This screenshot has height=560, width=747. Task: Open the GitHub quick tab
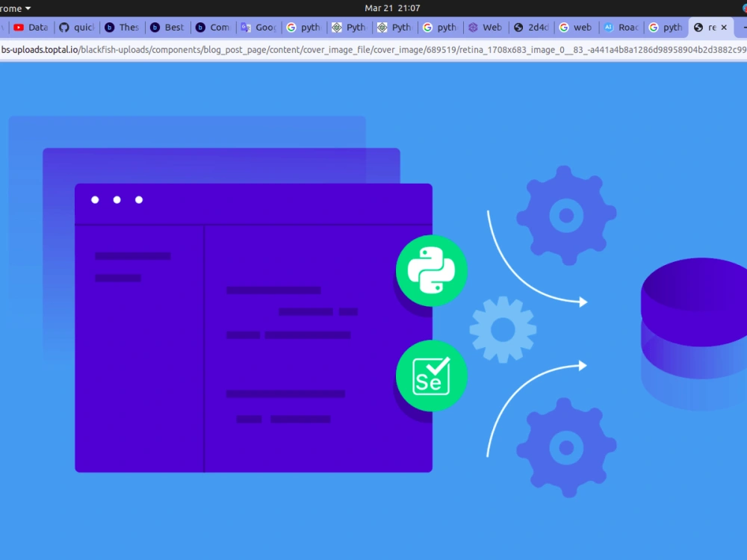pyautogui.click(x=77, y=28)
